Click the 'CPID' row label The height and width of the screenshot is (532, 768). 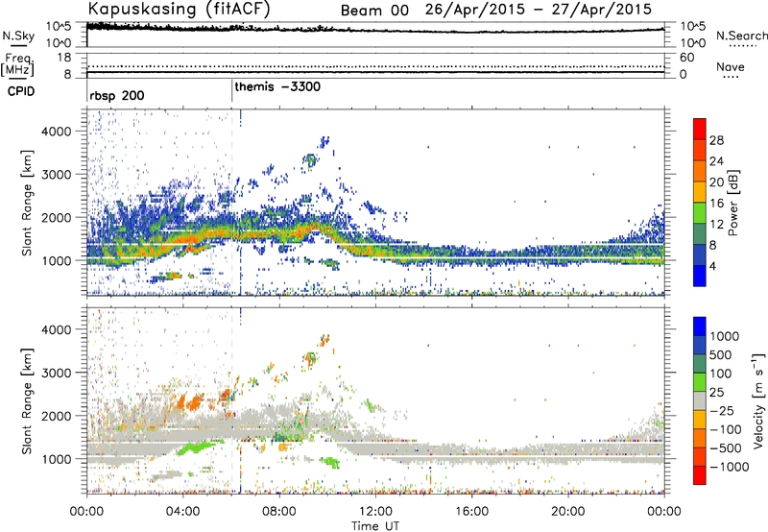point(20,91)
